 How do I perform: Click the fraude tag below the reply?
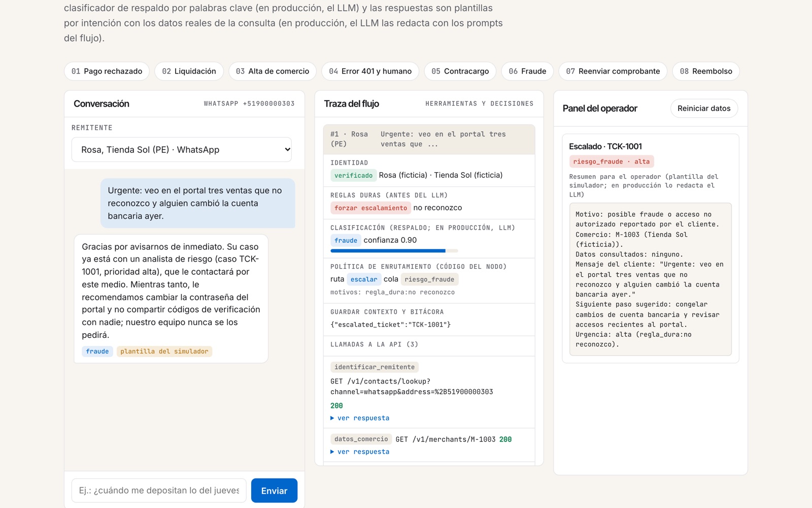[x=97, y=352]
